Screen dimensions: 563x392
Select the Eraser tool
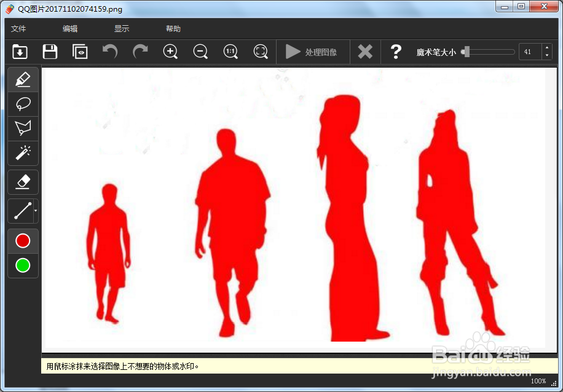[x=23, y=182]
